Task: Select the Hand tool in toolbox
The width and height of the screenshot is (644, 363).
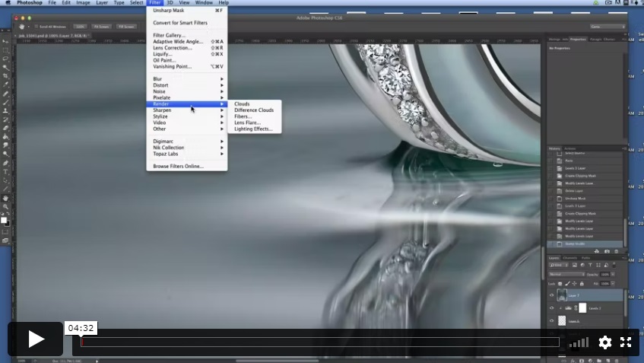Action: [x=5, y=198]
